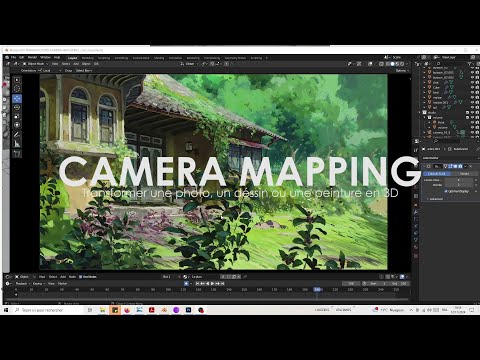The width and height of the screenshot is (480, 360).
Task: Select the Cursor tool
Action: click(17, 89)
